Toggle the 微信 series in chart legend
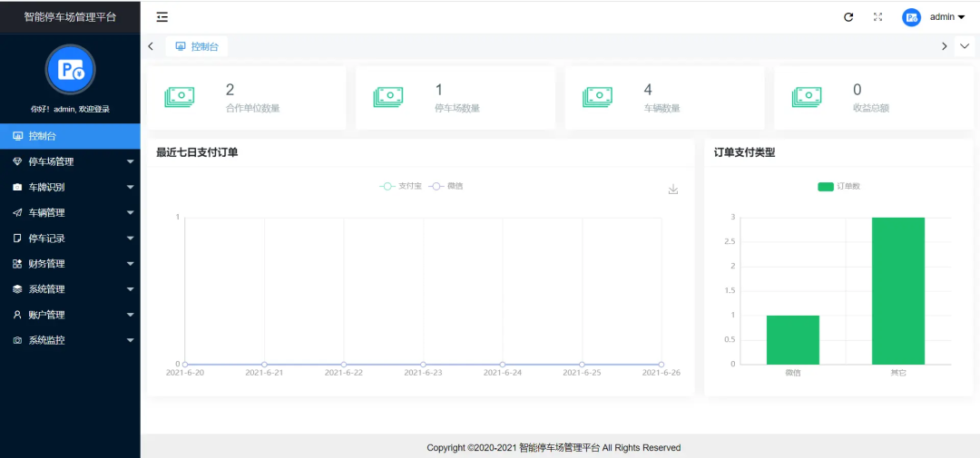Screen dimensions: 980x458 pos(446,186)
